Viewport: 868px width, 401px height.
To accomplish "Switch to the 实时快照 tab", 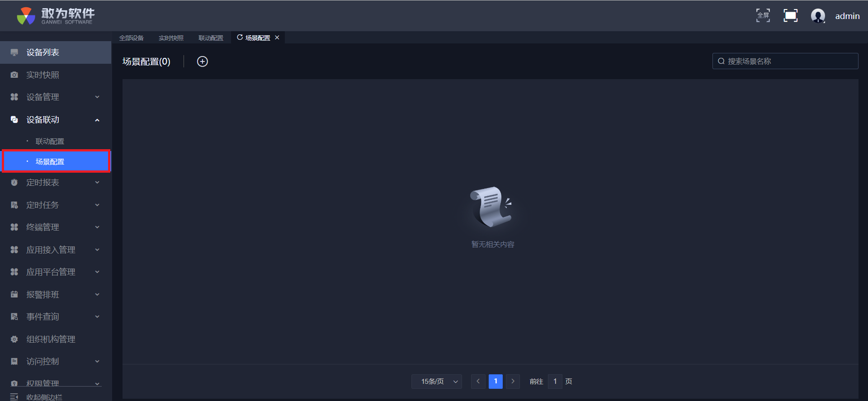I will click(171, 38).
